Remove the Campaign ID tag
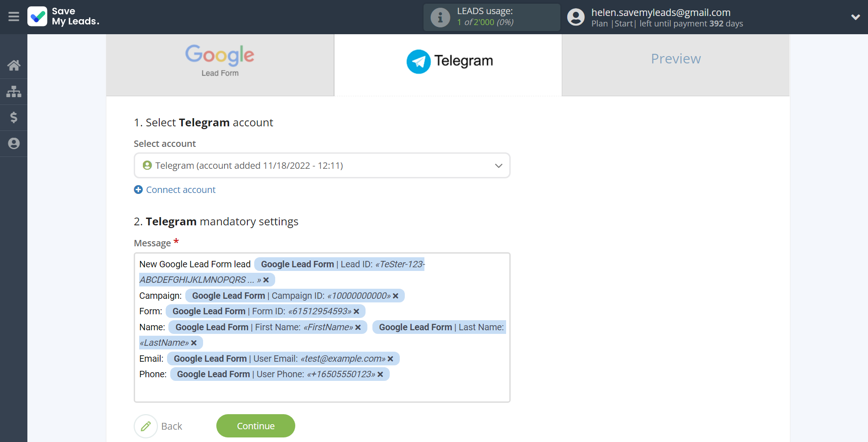 tap(396, 296)
